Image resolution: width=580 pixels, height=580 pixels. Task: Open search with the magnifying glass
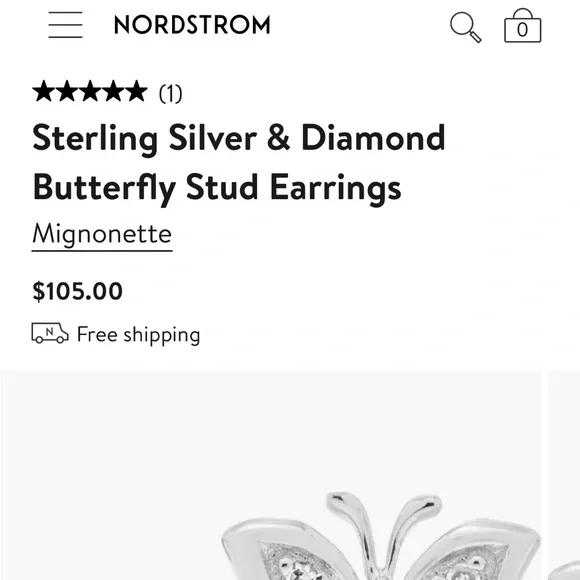click(466, 27)
